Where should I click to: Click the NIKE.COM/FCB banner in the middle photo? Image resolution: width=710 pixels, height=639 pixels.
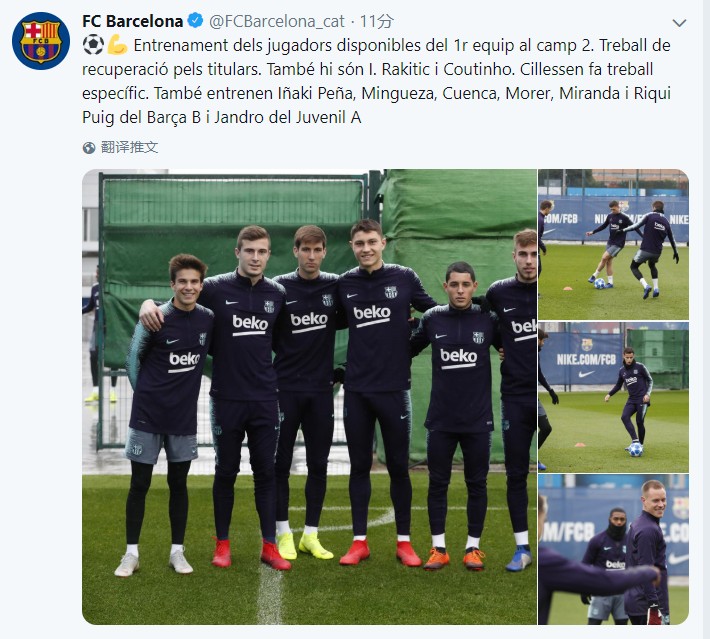coord(586,360)
